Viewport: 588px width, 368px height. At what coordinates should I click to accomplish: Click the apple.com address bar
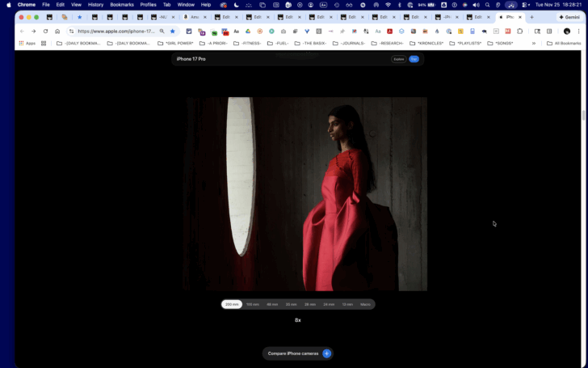pos(116,32)
